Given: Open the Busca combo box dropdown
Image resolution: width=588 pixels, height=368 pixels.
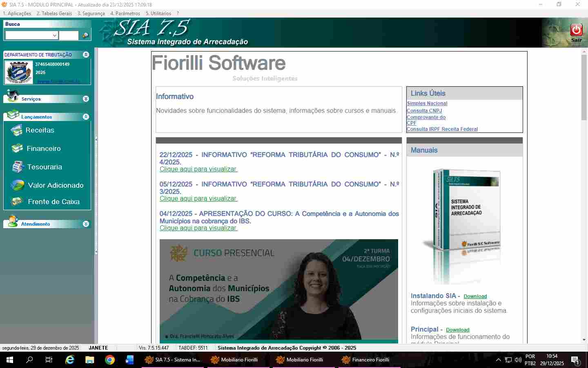Looking at the screenshot, I should pos(55,36).
